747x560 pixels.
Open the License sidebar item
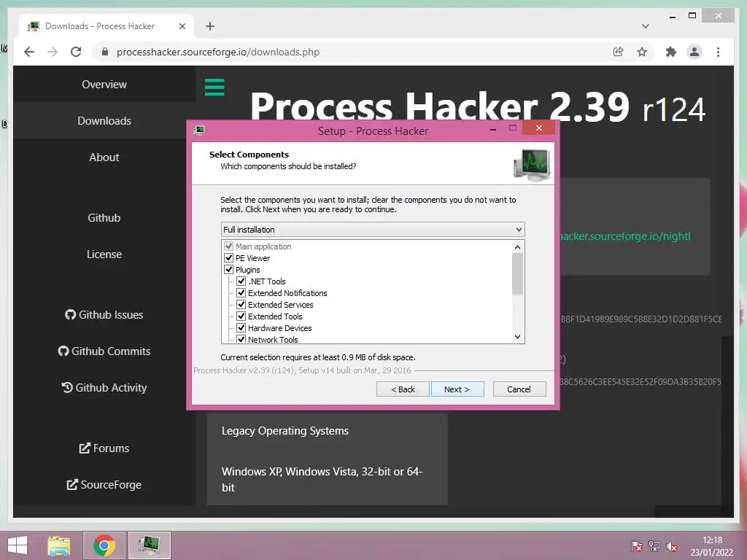pyautogui.click(x=104, y=254)
